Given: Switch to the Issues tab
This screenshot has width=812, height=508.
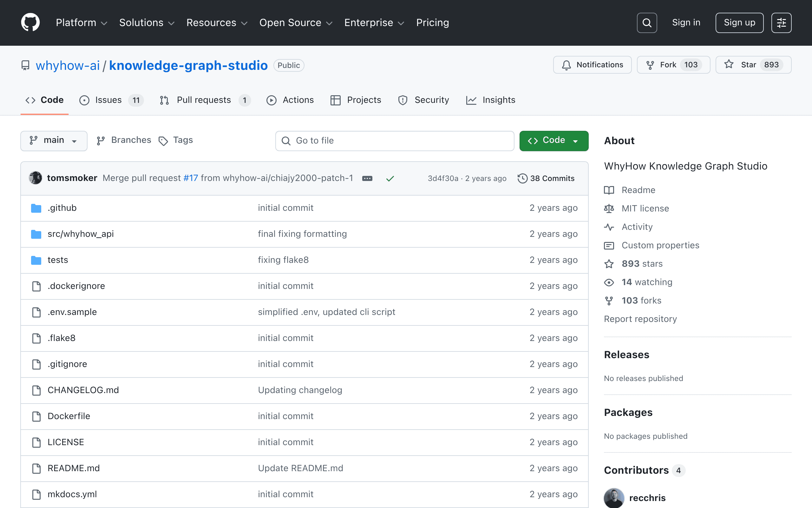Looking at the screenshot, I should click(x=111, y=100).
